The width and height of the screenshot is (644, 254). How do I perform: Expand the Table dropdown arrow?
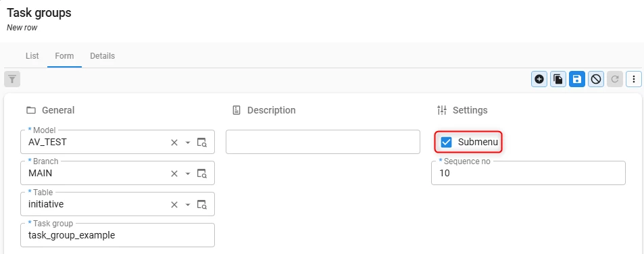click(x=188, y=205)
